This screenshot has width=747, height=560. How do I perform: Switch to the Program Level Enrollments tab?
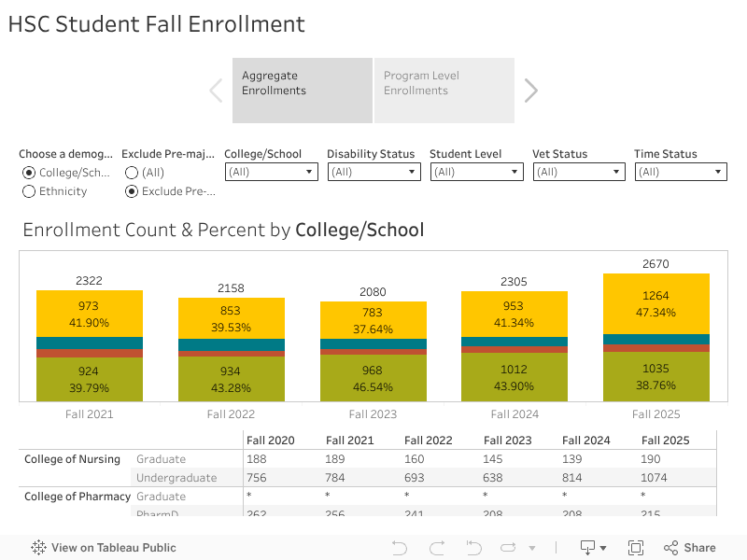(444, 90)
